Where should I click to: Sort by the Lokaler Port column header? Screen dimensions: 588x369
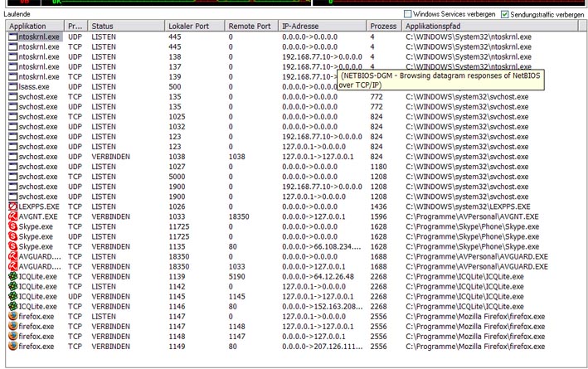(195, 27)
